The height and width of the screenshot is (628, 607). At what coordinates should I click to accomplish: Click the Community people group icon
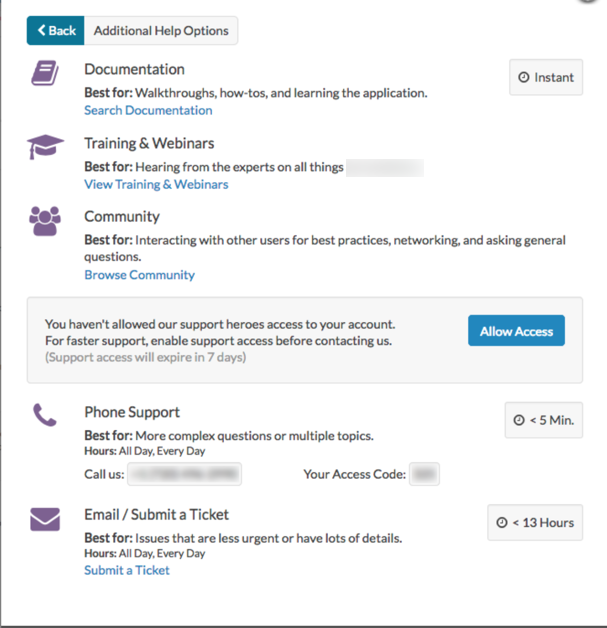click(45, 220)
